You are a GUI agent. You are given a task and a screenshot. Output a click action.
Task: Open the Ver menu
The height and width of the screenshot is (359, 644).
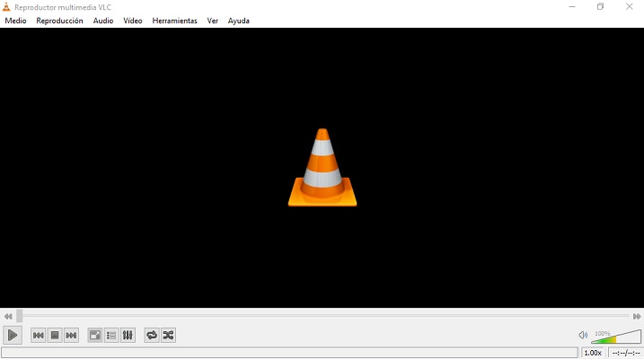tap(212, 21)
